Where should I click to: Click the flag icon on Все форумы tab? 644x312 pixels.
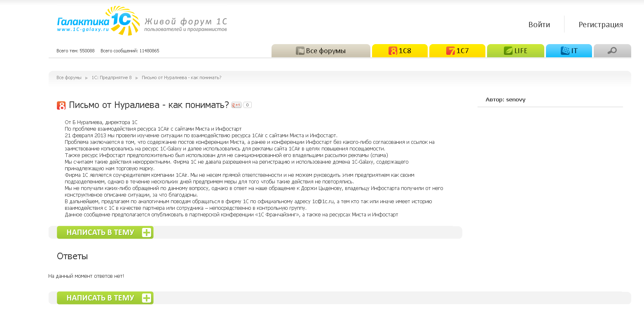point(300,51)
